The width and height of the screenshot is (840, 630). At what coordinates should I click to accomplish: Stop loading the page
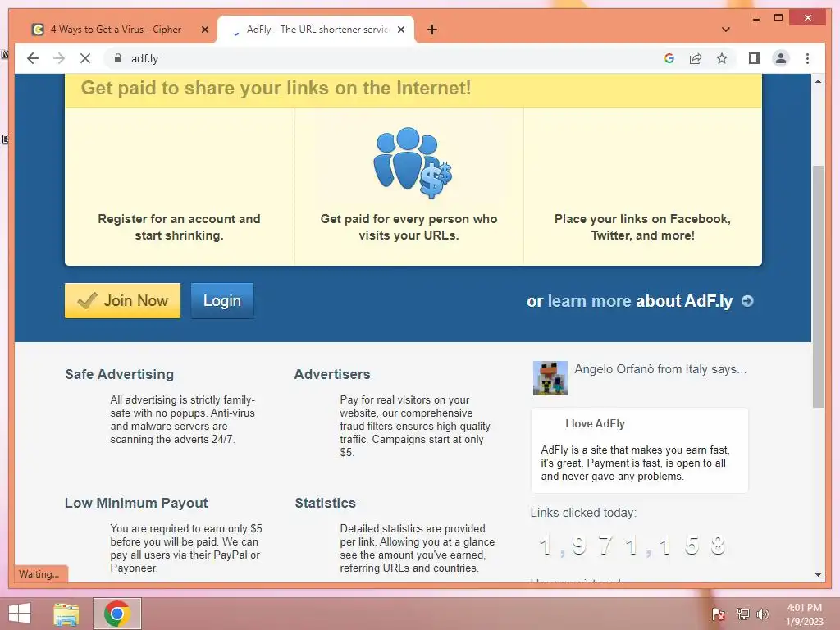tap(85, 58)
